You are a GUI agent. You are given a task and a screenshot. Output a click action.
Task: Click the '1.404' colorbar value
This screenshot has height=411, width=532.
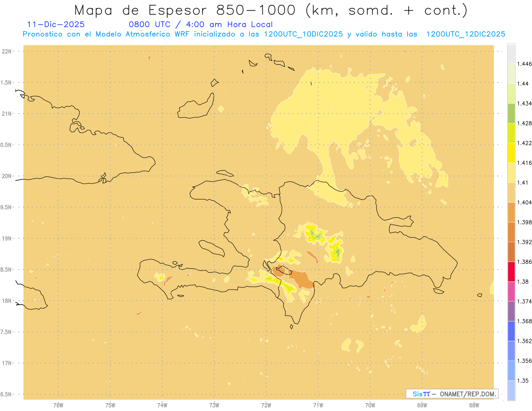click(524, 202)
